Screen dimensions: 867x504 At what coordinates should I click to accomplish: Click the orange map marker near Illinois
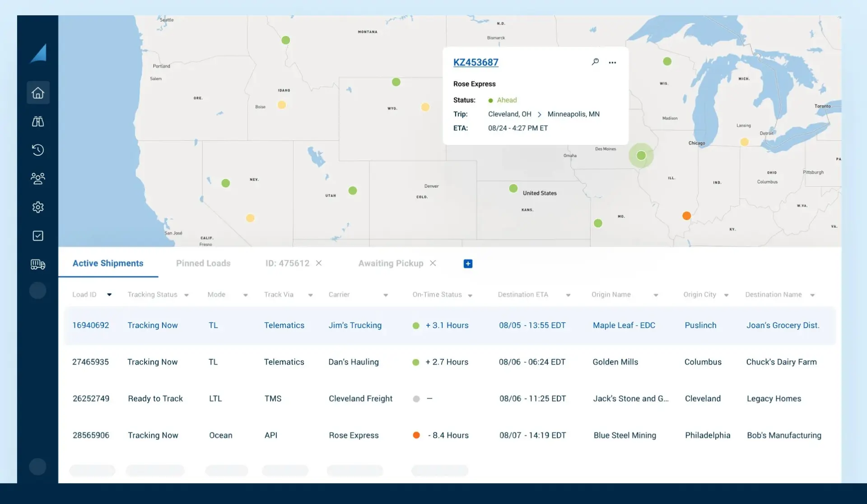[x=686, y=216]
